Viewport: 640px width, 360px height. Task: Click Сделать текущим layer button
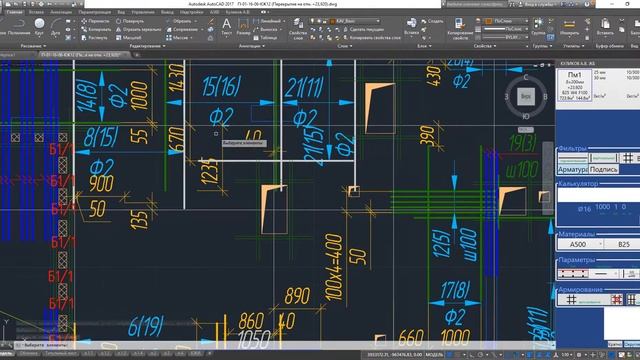tap(364, 29)
